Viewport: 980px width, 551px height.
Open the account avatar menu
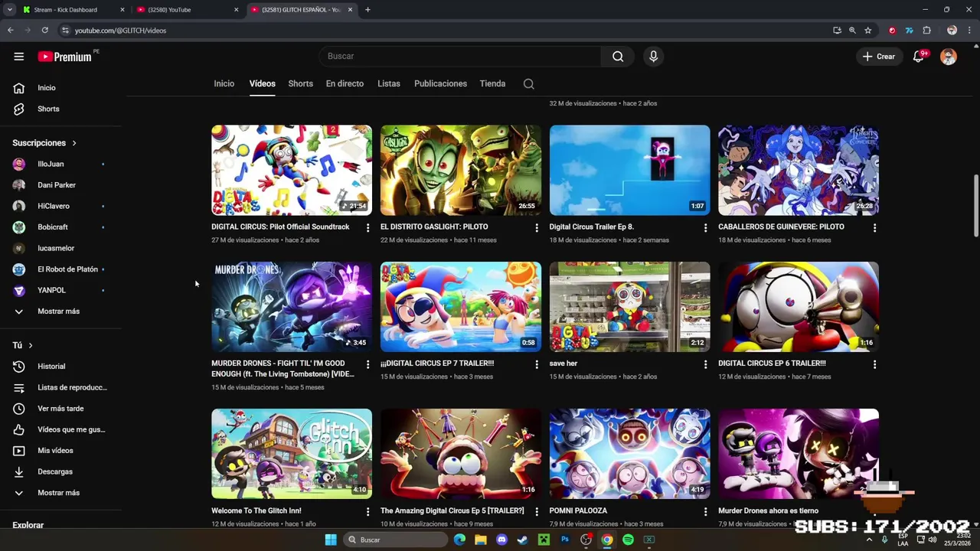[949, 57]
